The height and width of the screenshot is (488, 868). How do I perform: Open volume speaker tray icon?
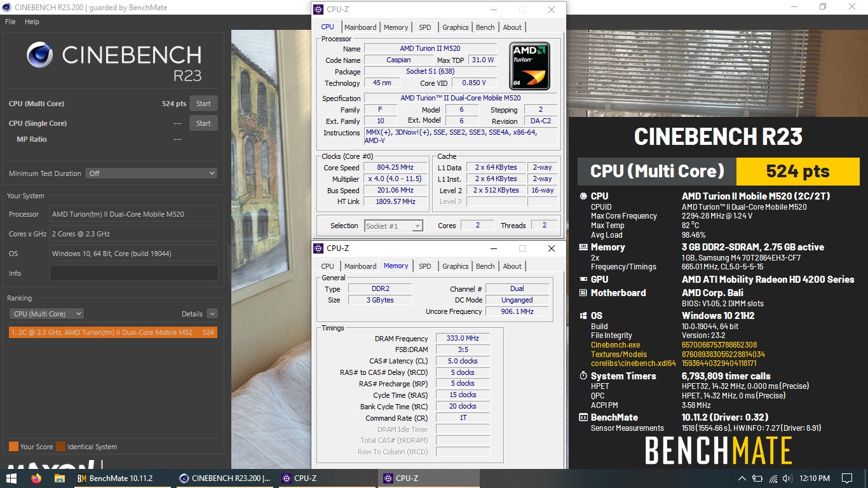pos(787,478)
